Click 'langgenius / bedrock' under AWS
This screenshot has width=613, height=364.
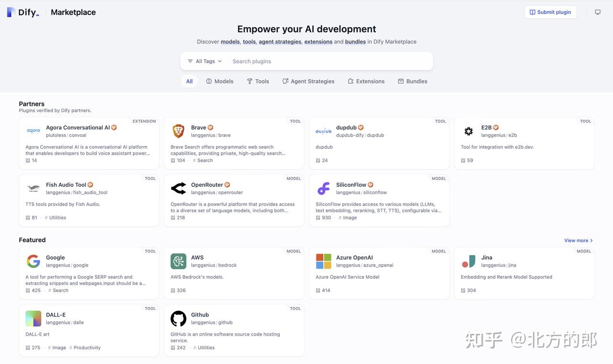click(214, 265)
